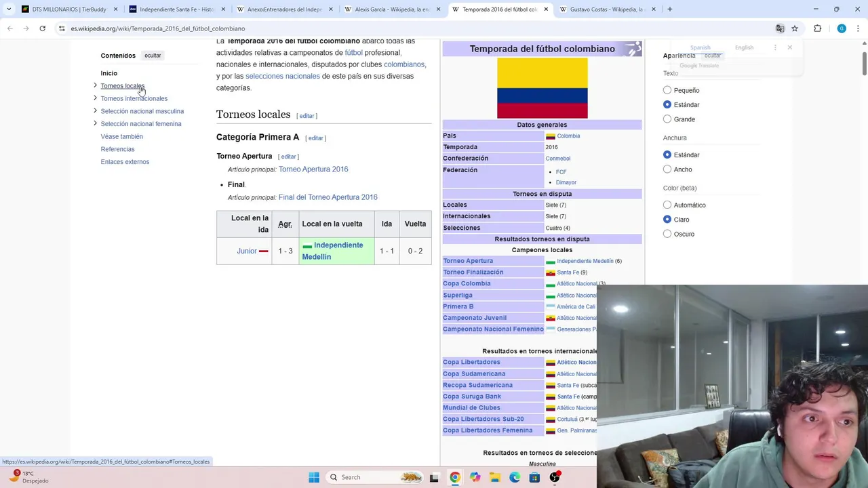Open File Explorer from the taskbar

click(495, 477)
